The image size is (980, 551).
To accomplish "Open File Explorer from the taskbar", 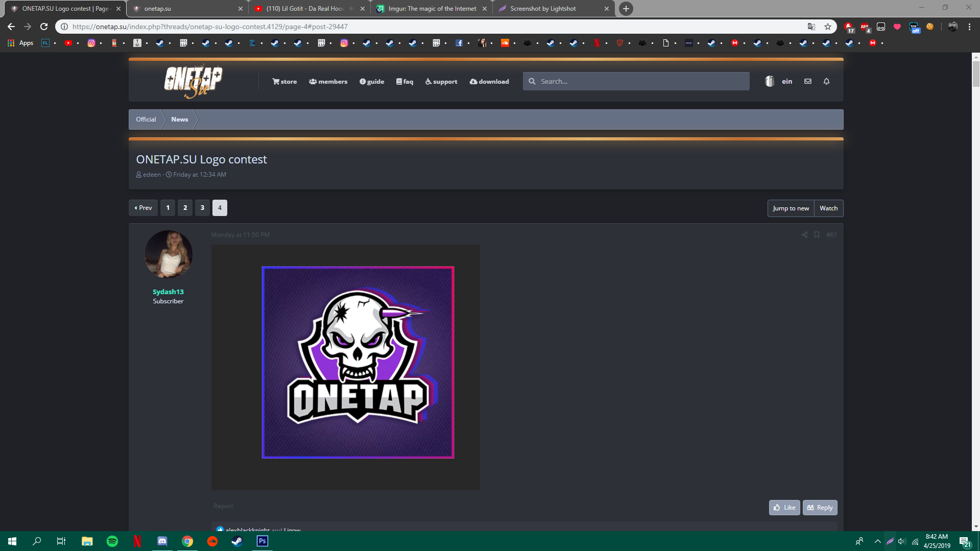I will pyautogui.click(x=87, y=541).
